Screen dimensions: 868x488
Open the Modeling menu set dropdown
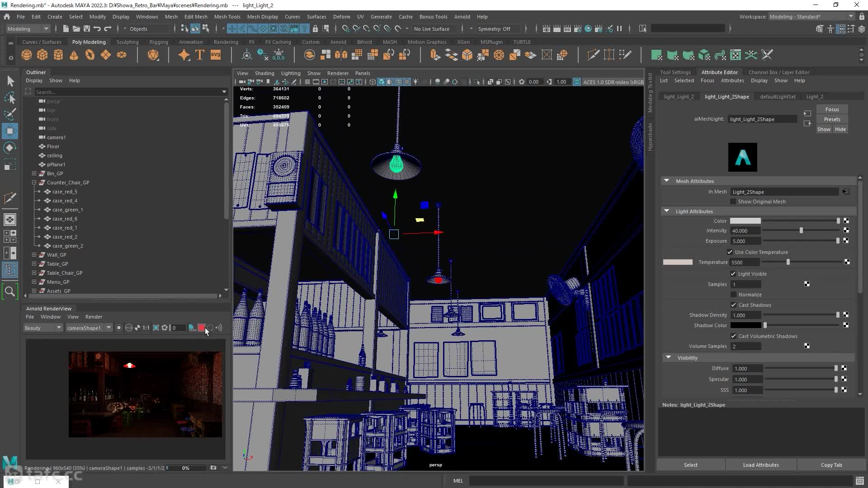tap(28, 28)
